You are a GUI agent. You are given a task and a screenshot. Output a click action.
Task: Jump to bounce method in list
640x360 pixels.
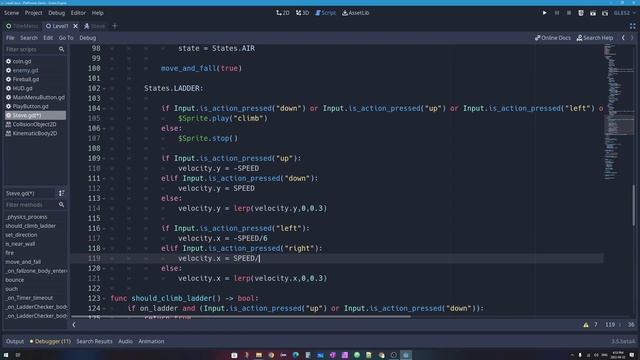pyautogui.click(x=15, y=280)
